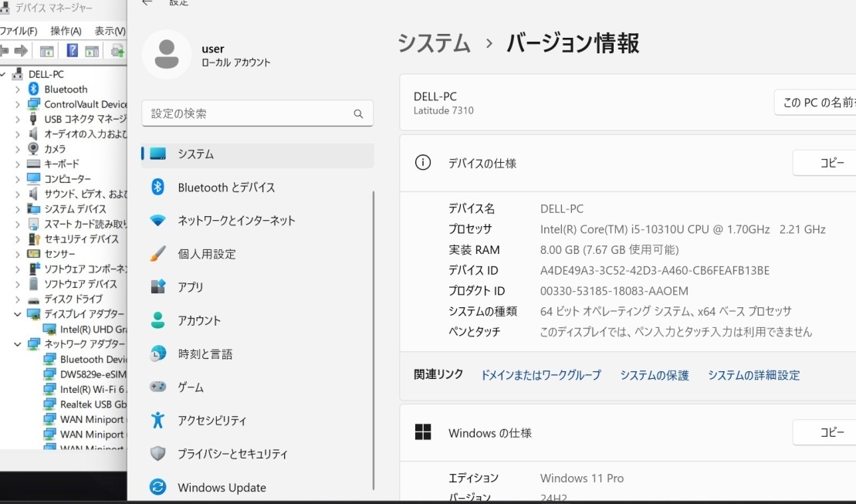
Task: Open the システムの保護 link
Action: pos(653,375)
